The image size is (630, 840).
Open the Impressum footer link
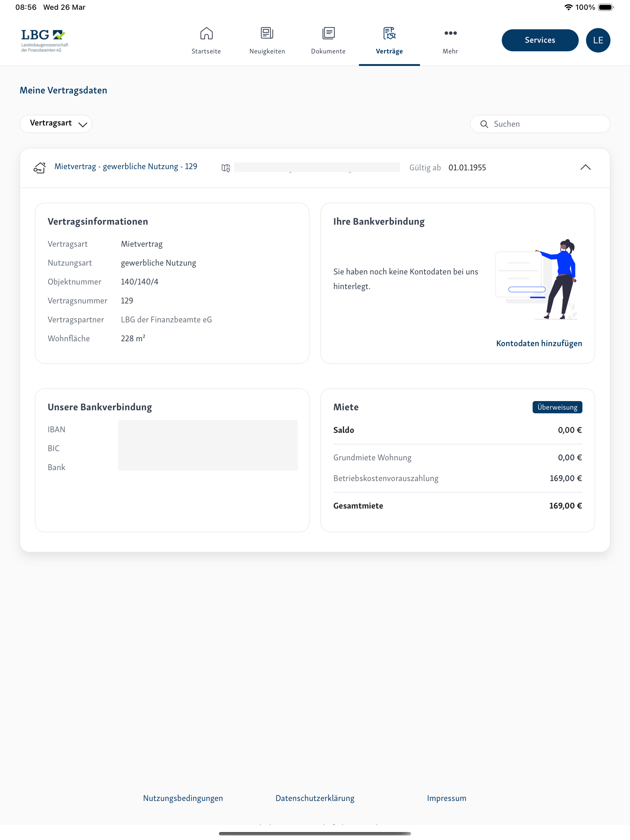(x=447, y=798)
